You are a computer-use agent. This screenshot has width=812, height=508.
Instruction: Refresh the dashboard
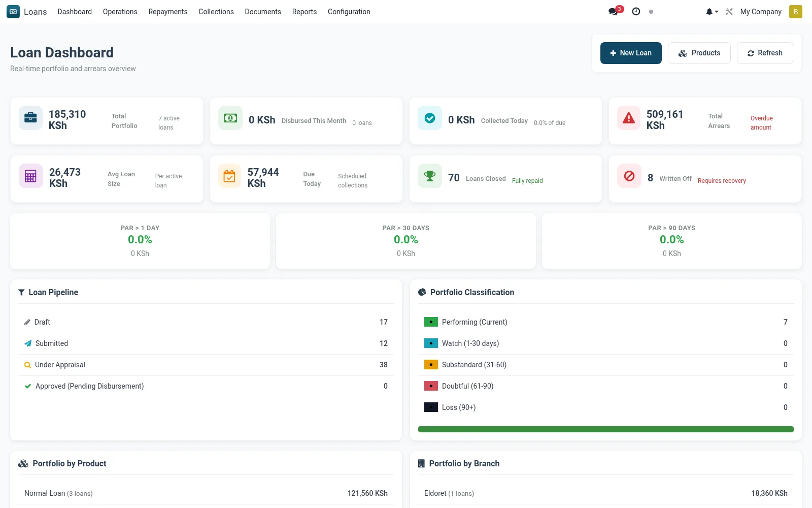(x=765, y=53)
